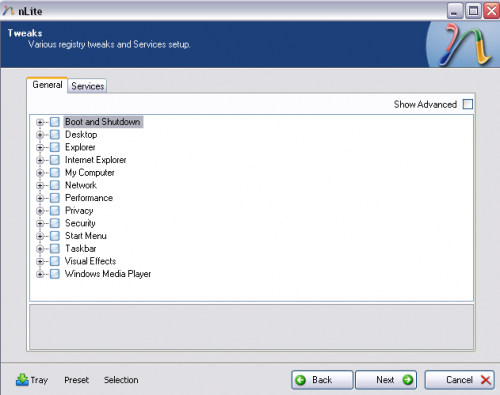Click the nLite title bar icon
Screen dimensions: 500x395
click(x=8, y=11)
